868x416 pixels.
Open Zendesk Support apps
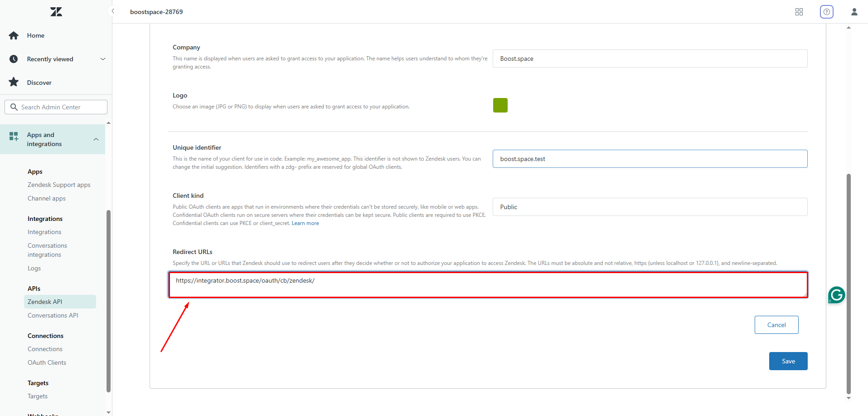(x=59, y=185)
